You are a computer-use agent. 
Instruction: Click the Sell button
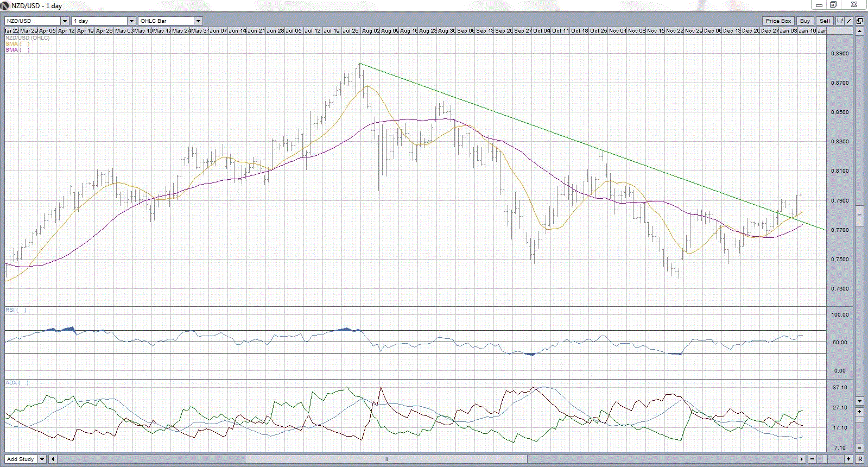(x=825, y=21)
